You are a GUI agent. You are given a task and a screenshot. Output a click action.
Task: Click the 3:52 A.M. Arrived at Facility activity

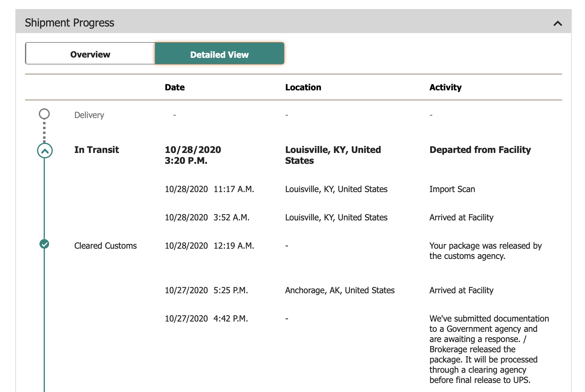point(461,217)
